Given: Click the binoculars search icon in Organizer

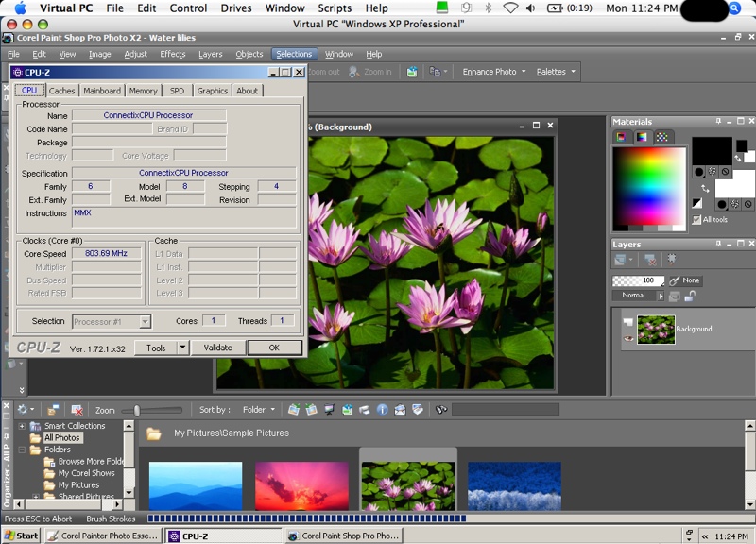Looking at the screenshot, I should (x=440, y=410).
